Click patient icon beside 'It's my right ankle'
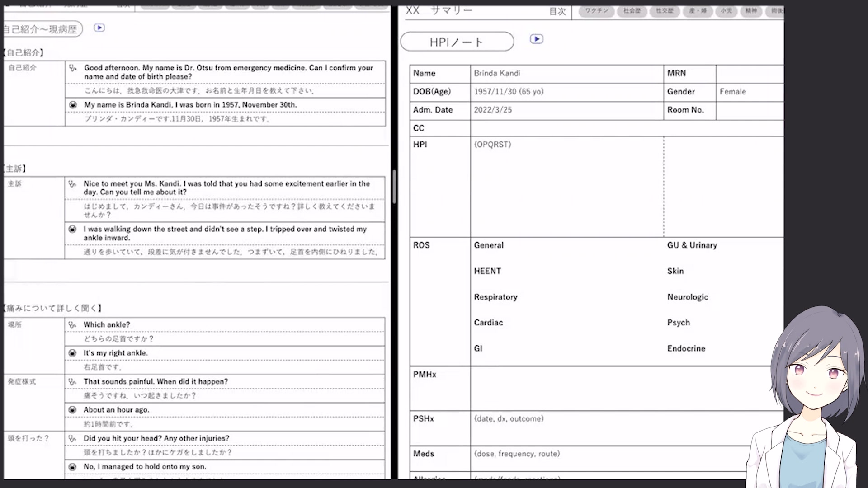 click(72, 353)
